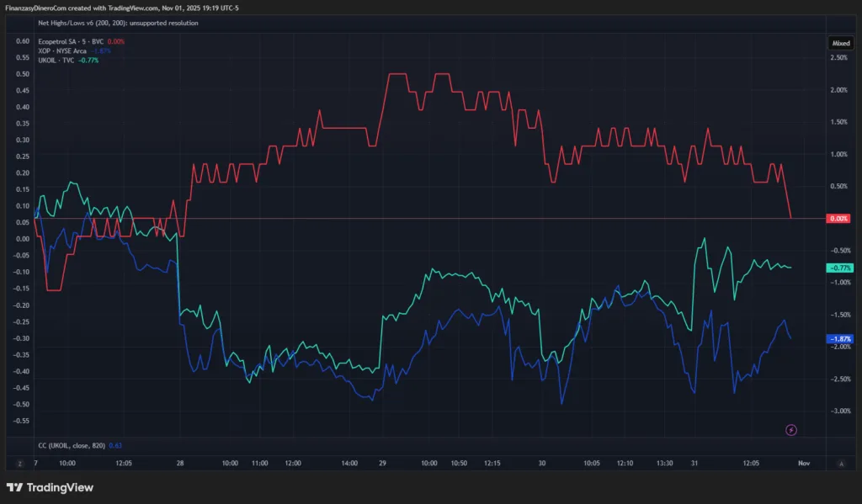
Task: Click the 0.63 correlation value readout
Action: (115, 444)
